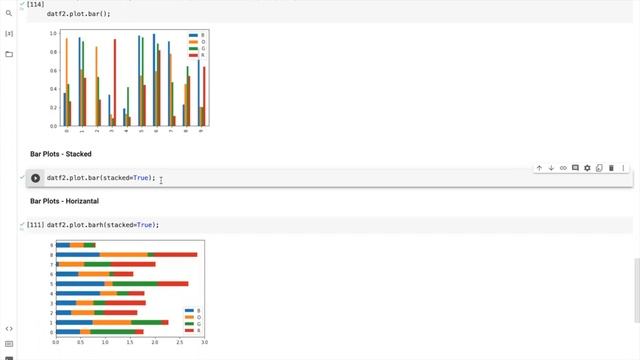This screenshot has height=360, width=640.
Task: Place cursor in datf2.plot.bar(stacked=True) code
Action: (x=101, y=178)
